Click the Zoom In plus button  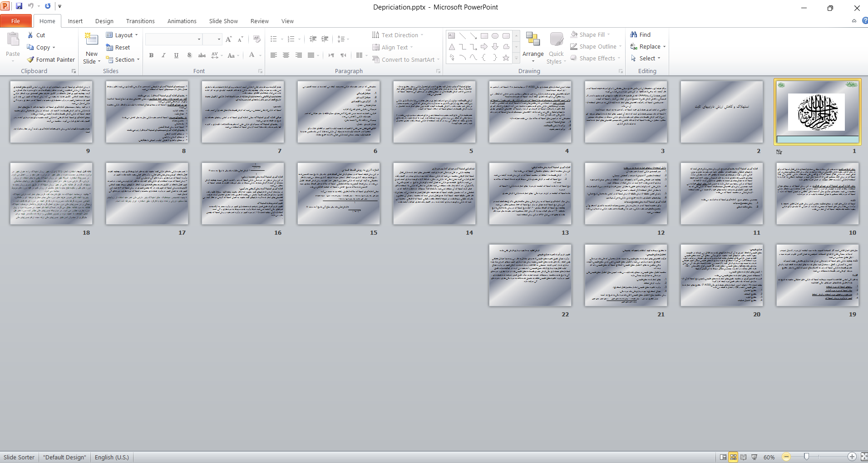click(x=852, y=457)
